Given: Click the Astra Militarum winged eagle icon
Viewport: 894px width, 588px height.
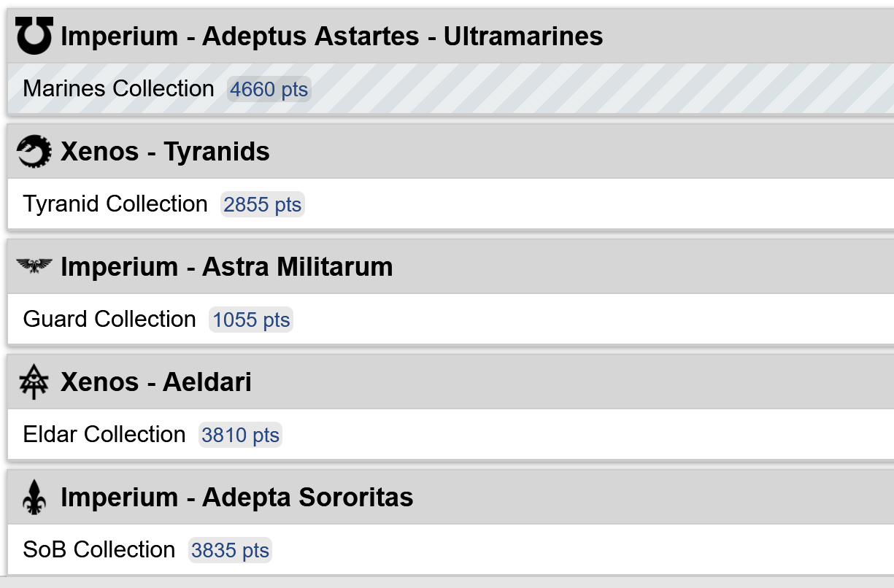Looking at the screenshot, I should (34, 266).
